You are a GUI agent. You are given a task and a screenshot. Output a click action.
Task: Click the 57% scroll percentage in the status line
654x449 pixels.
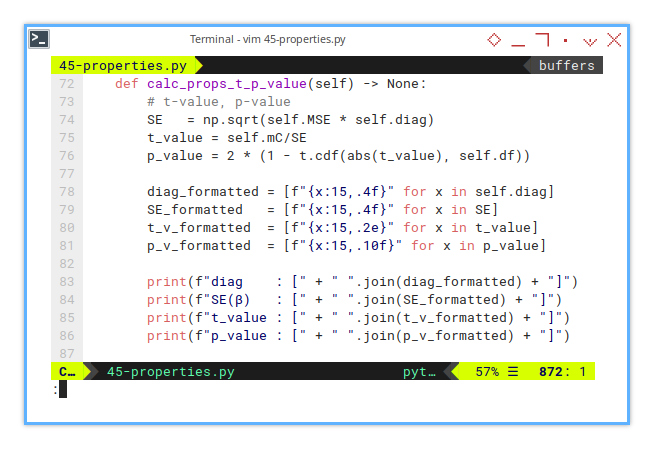click(x=487, y=371)
